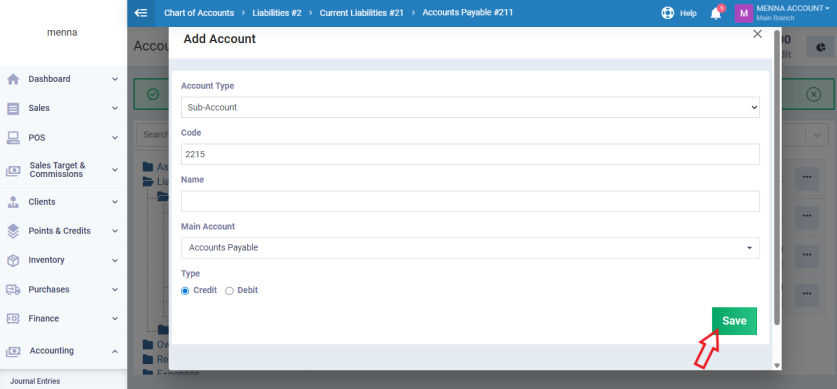
Task: Click Accounts Payable #211 breadcrumb
Action: pyautogui.click(x=468, y=12)
